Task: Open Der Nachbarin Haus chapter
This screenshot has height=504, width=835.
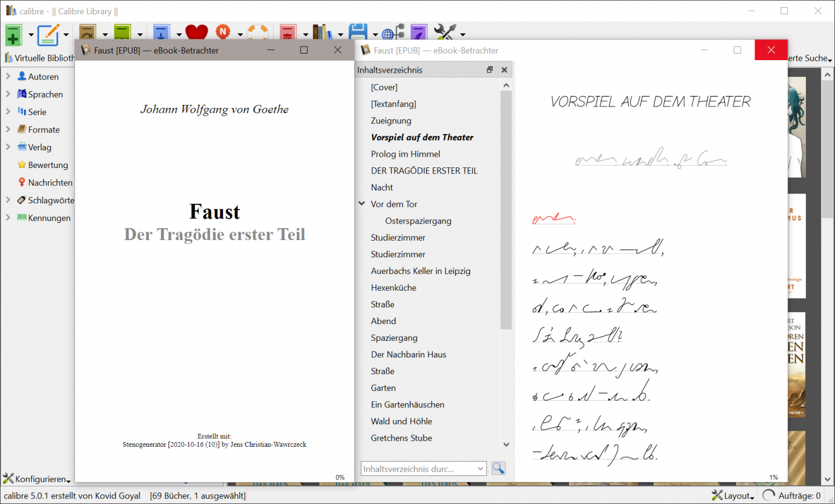Action: pos(408,354)
